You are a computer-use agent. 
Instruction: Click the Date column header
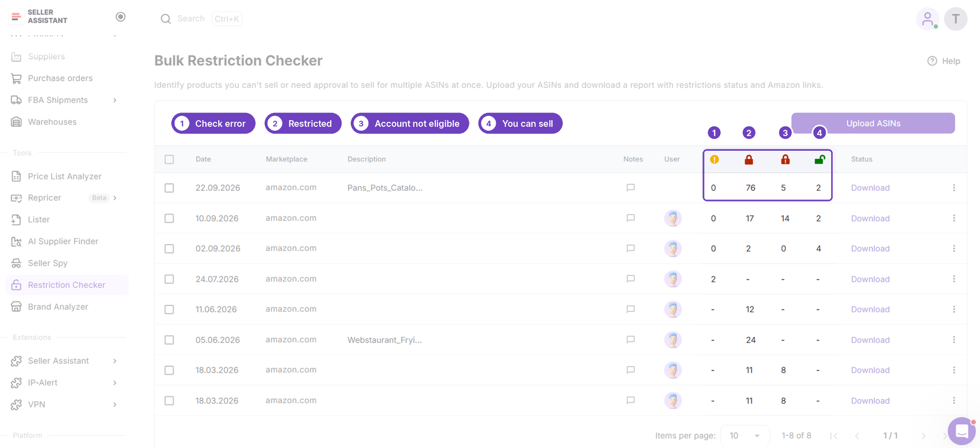click(x=203, y=159)
